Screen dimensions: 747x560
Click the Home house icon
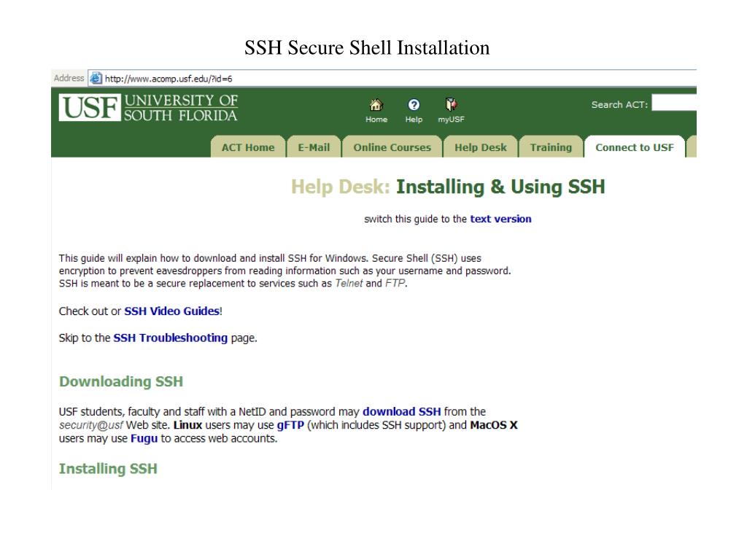pos(376,104)
